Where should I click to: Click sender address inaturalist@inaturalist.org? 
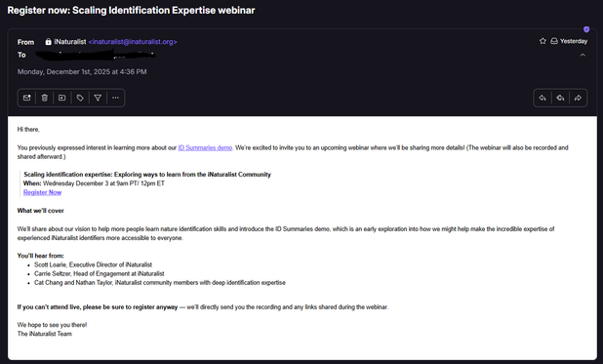pos(133,42)
